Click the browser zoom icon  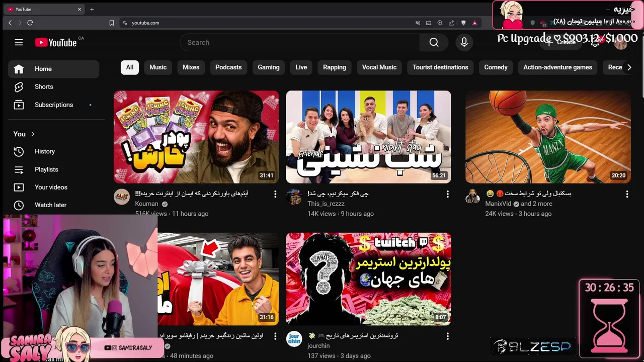440,23
